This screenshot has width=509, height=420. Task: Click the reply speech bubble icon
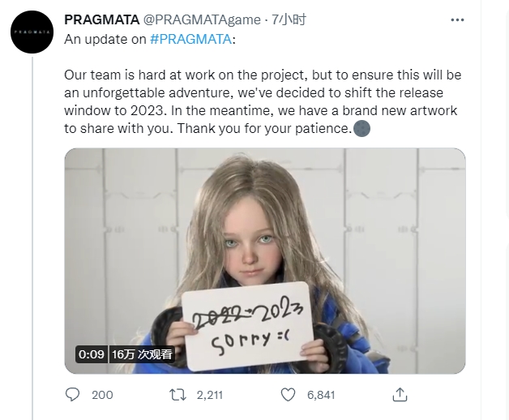[x=73, y=395]
